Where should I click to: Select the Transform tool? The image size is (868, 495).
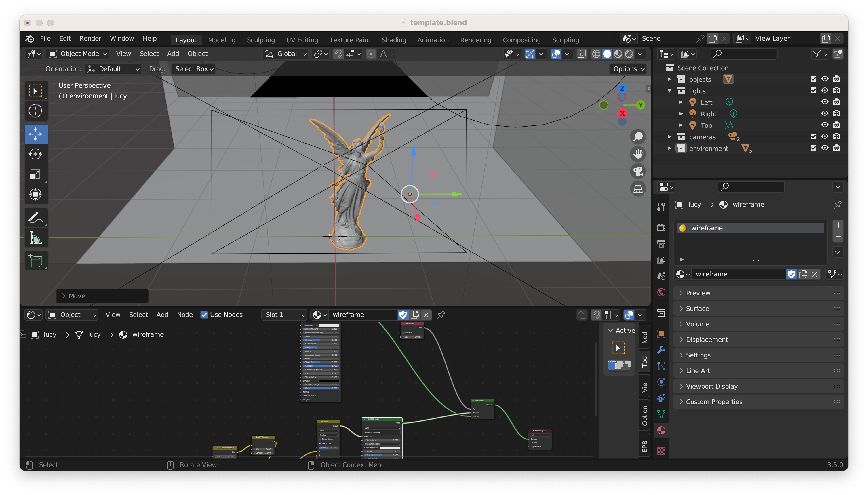click(36, 195)
